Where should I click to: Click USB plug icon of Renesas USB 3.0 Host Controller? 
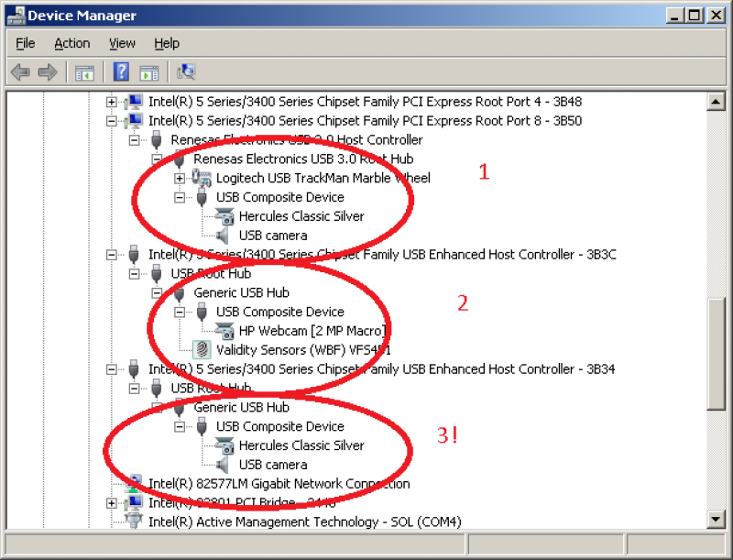coord(157,139)
